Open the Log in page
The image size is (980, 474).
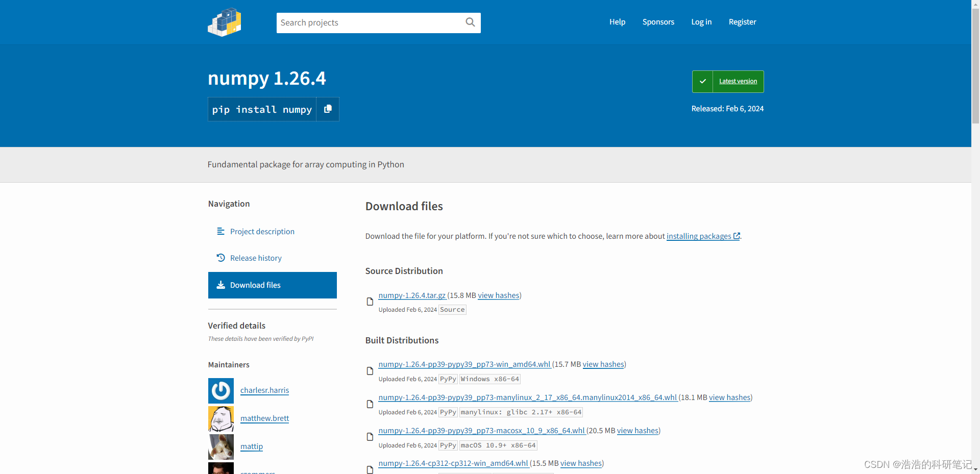point(701,22)
